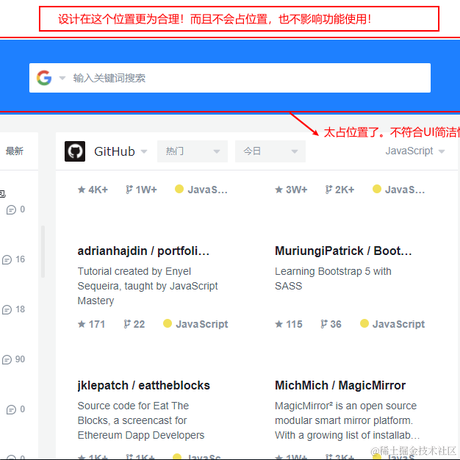
Task: Switch to the 最新 tab
Action: click(15, 151)
